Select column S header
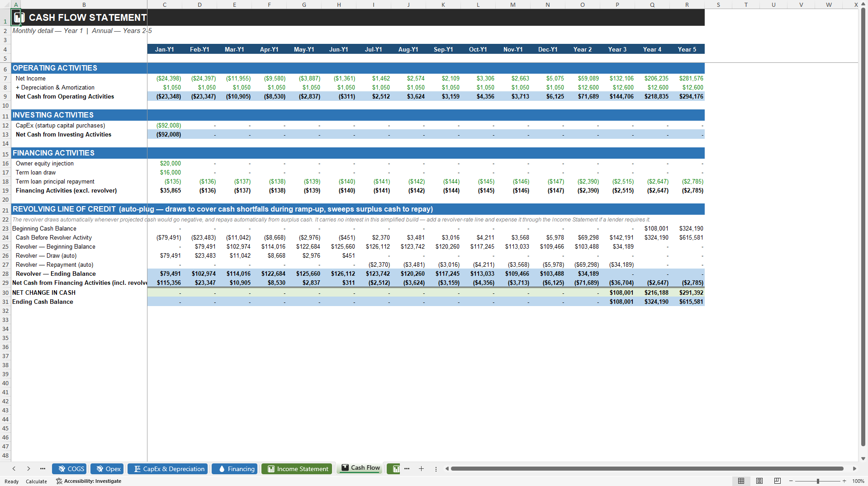This screenshot has width=868, height=486. tap(718, 5)
